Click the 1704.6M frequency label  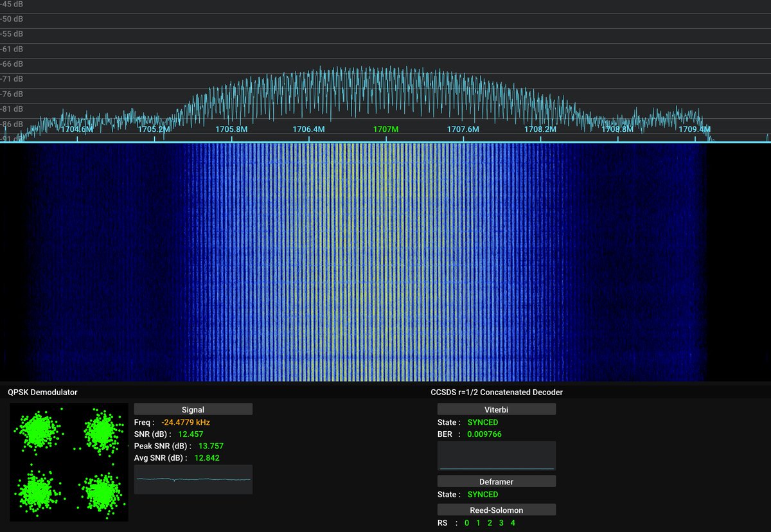pos(77,129)
